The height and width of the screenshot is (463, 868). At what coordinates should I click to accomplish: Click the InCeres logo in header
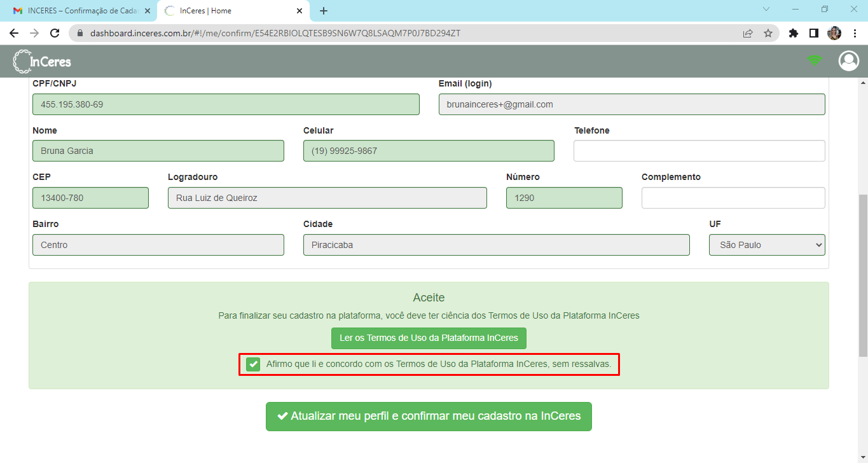click(x=42, y=62)
